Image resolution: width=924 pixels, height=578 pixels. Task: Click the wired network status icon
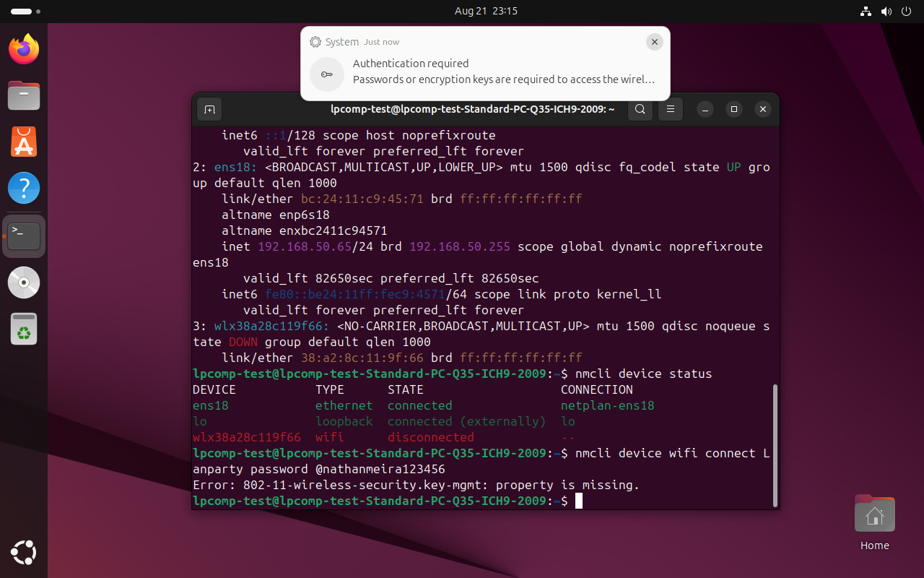coord(866,11)
